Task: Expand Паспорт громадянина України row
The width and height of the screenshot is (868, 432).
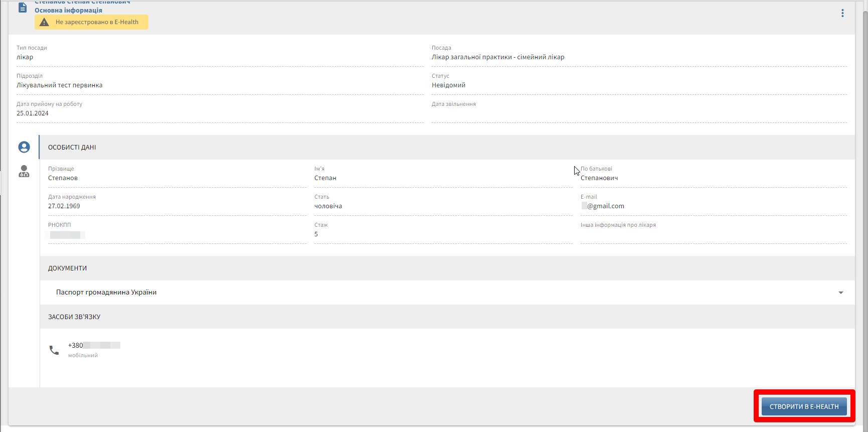Action: point(106,293)
